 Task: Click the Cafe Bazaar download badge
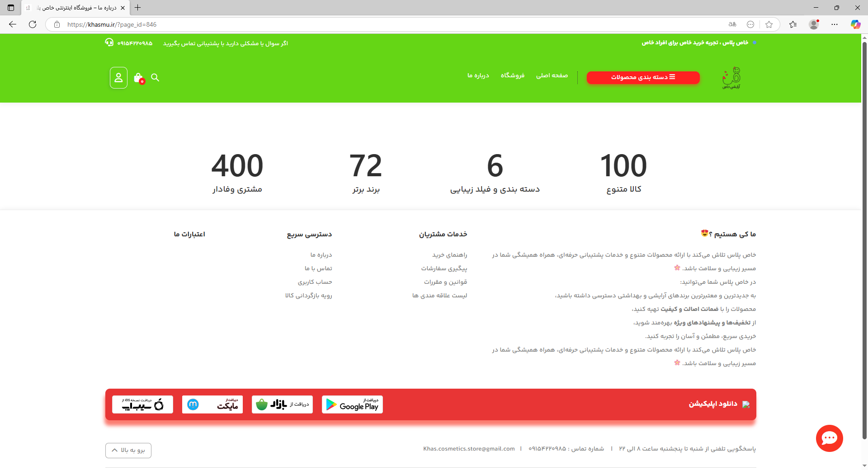click(x=282, y=404)
